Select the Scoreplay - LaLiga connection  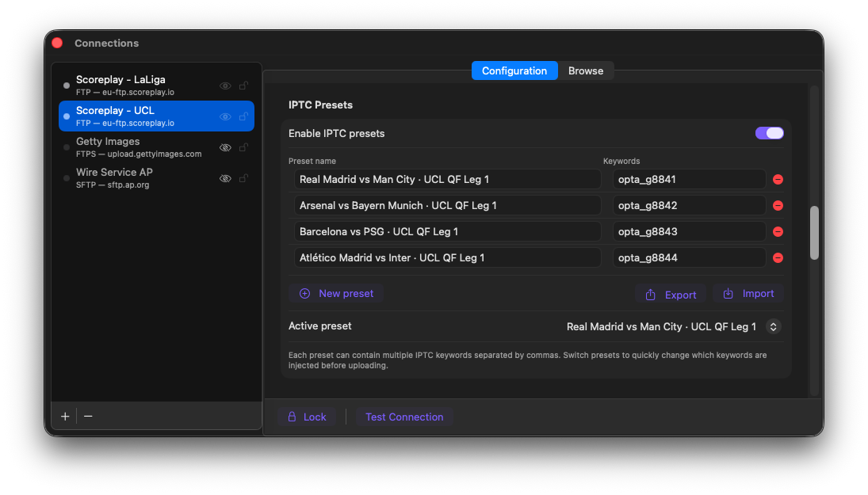click(156, 86)
